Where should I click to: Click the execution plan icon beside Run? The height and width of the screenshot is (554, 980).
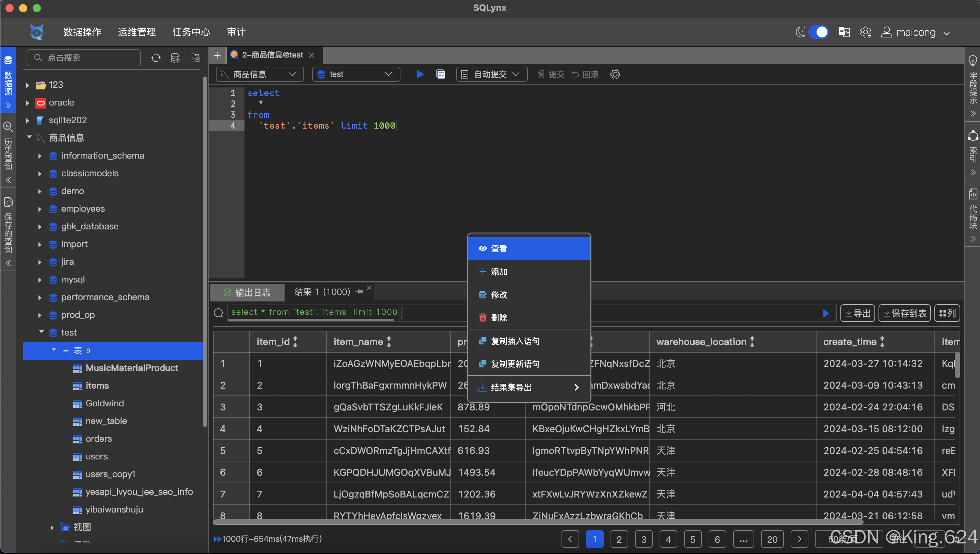tap(441, 74)
